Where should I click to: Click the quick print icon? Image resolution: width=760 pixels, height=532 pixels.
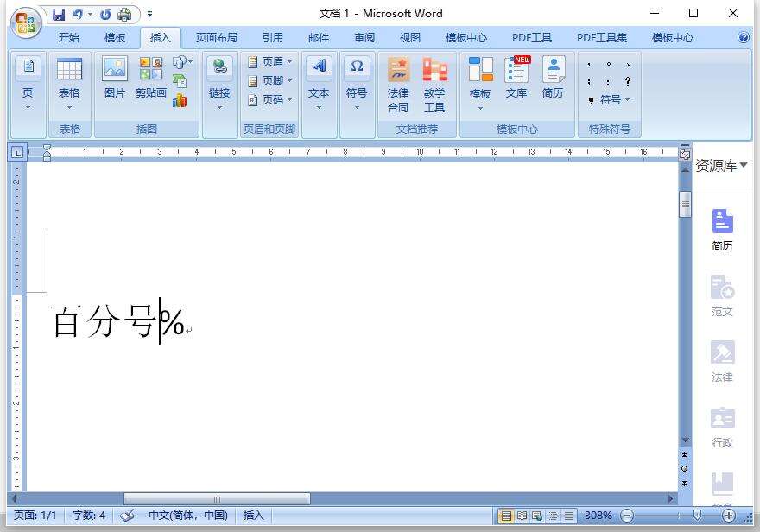click(124, 15)
